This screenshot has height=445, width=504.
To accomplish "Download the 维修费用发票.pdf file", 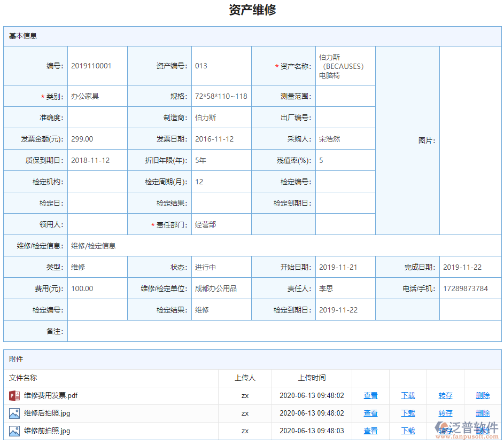I will point(408,395).
